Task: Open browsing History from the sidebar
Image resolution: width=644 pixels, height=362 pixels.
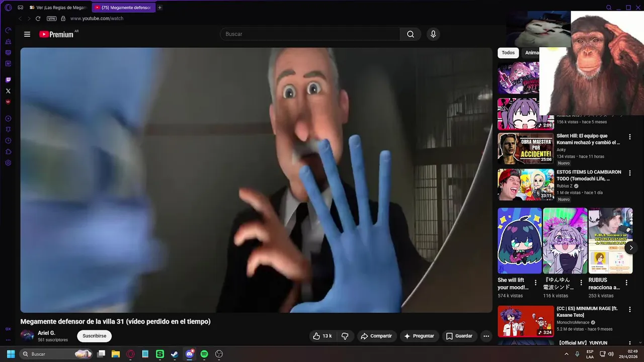Action: tap(8, 141)
